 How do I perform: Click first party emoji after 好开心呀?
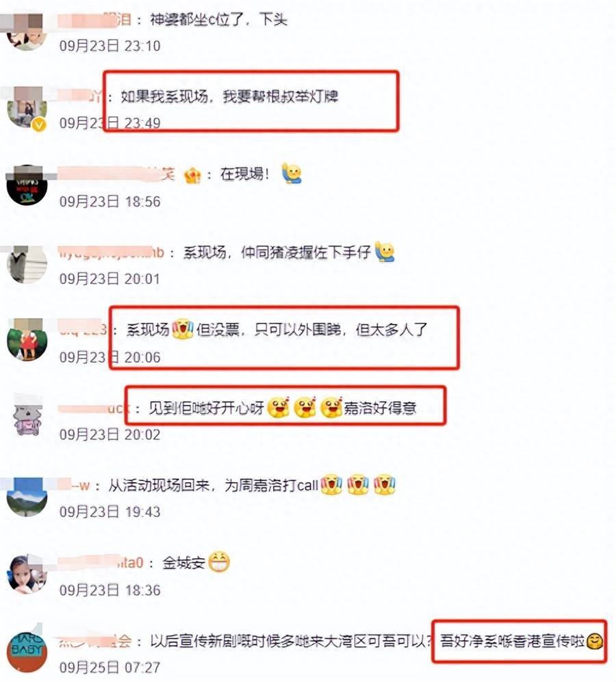coord(279,408)
